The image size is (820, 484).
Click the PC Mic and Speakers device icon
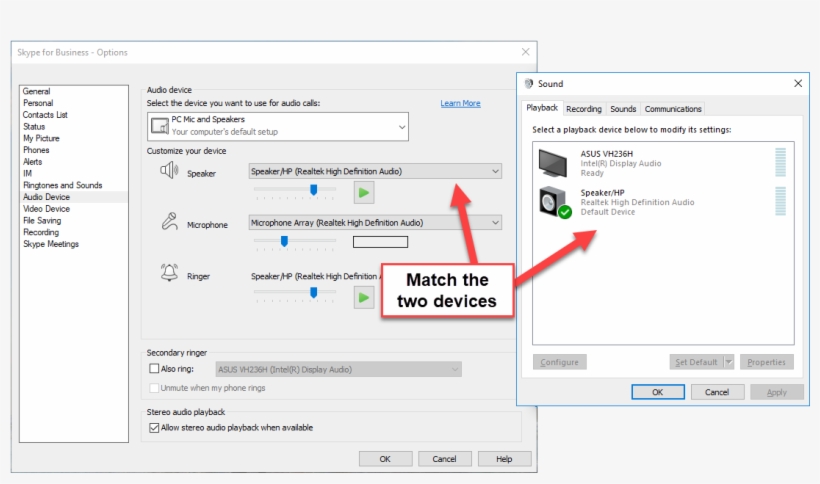click(x=160, y=126)
